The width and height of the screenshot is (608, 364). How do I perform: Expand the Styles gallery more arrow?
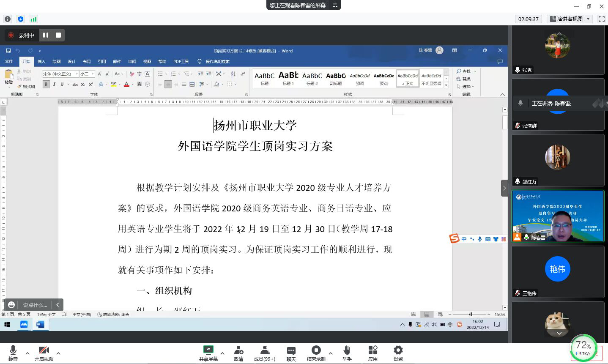pos(446,85)
